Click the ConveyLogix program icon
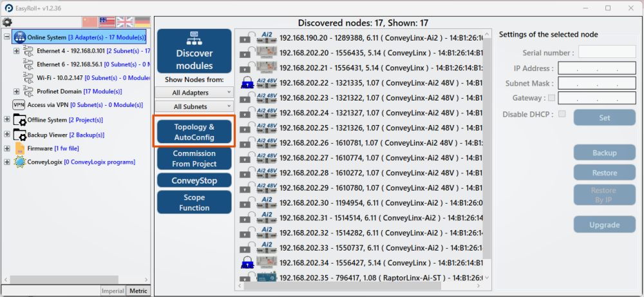The image size is (644, 297). (x=20, y=162)
